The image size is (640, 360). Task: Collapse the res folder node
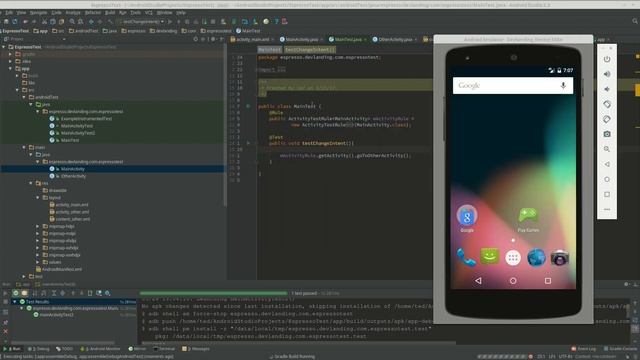(31, 183)
